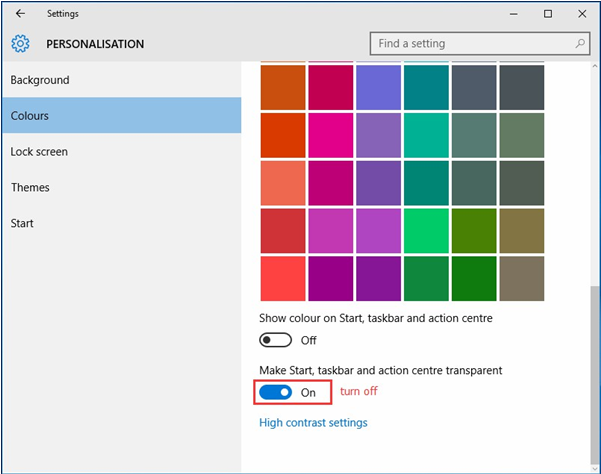
Task: Pick the dark teal swatch in first full row
Action: pos(426,87)
